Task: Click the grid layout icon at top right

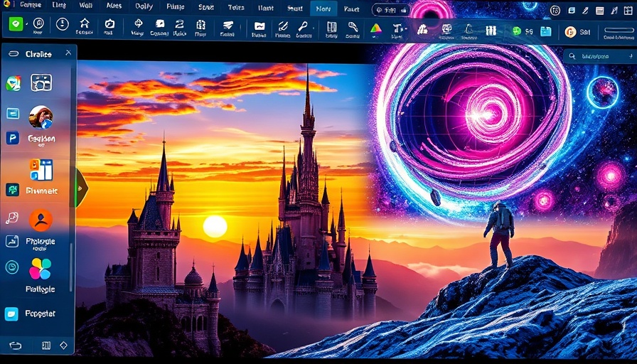Action: point(628,11)
